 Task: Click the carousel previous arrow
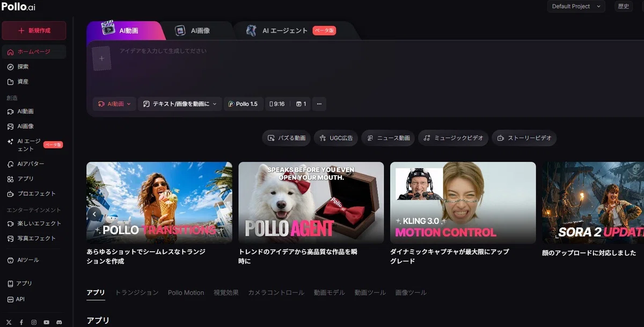(94, 214)
